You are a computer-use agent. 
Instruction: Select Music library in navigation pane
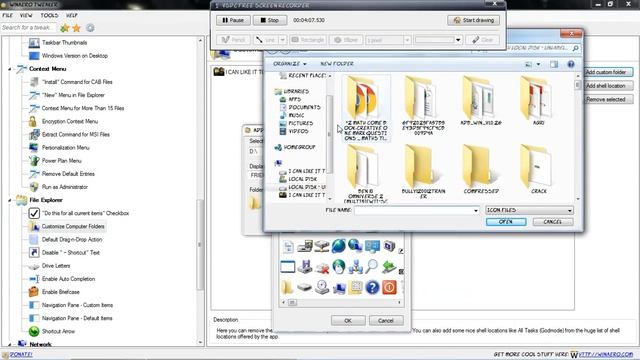[x=296, y=116]
